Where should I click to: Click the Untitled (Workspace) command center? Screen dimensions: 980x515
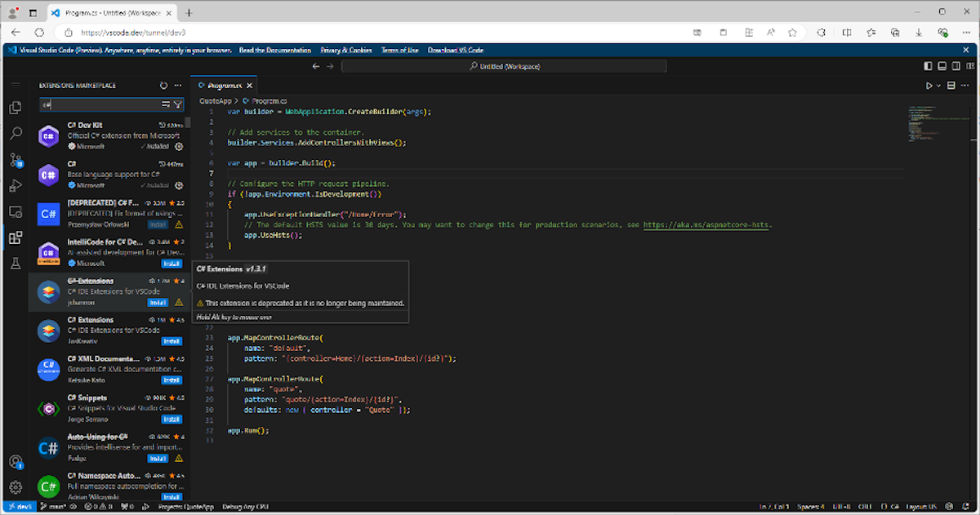pos(503,66)
